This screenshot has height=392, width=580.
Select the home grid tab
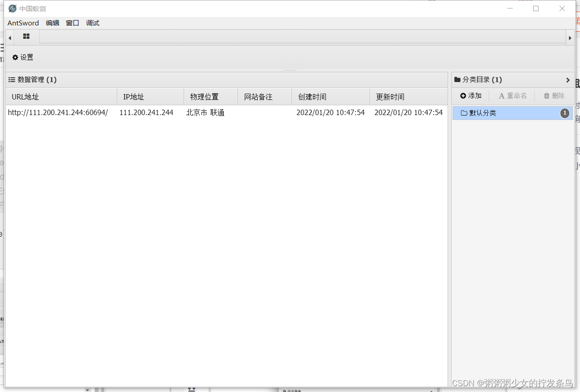pyautogui.click(x=27, y=37)
